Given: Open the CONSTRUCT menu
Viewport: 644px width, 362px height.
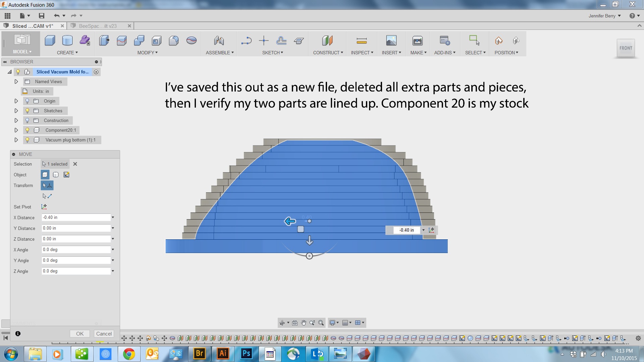Looking at the screenshot, I should 328,53.
